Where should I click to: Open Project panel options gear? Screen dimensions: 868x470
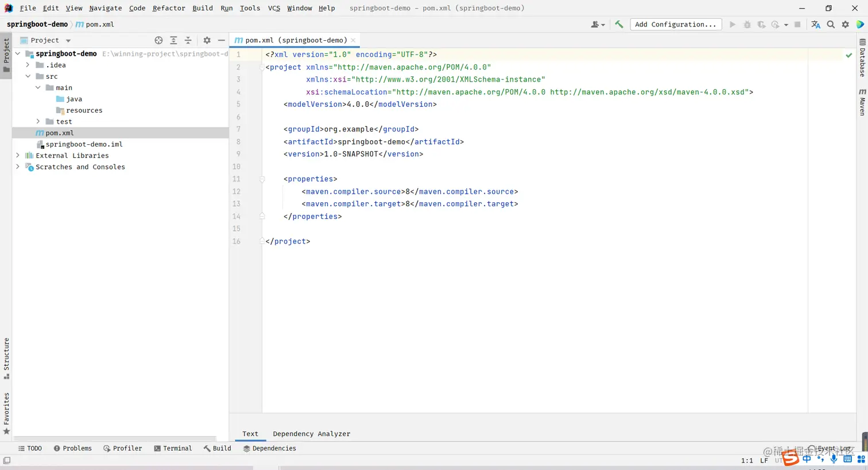click(207, 40)
